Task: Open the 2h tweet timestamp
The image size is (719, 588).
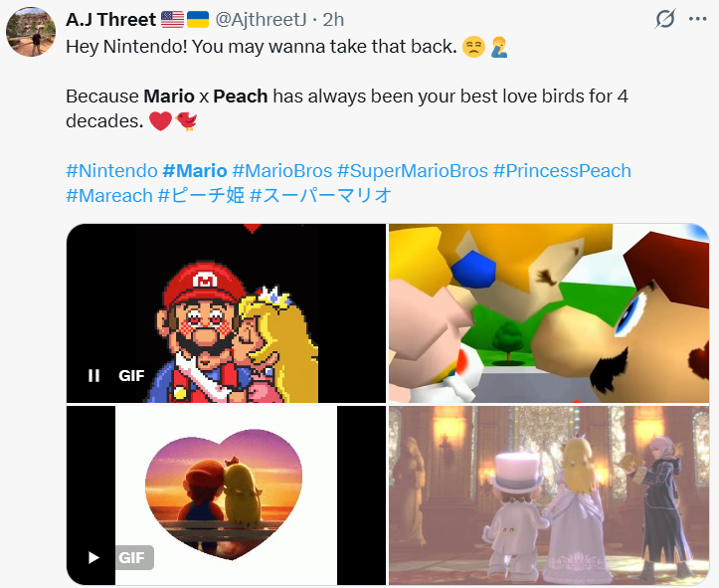Action: tap(333, 20)
